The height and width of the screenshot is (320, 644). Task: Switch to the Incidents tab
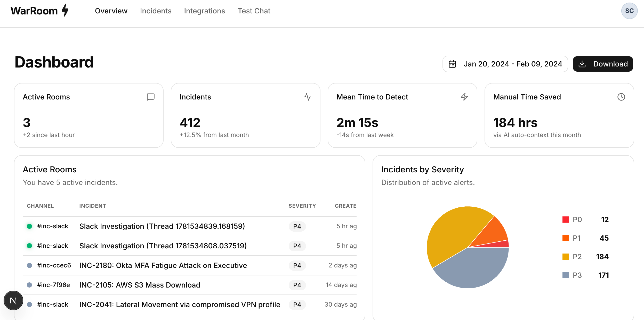point(156,11)
